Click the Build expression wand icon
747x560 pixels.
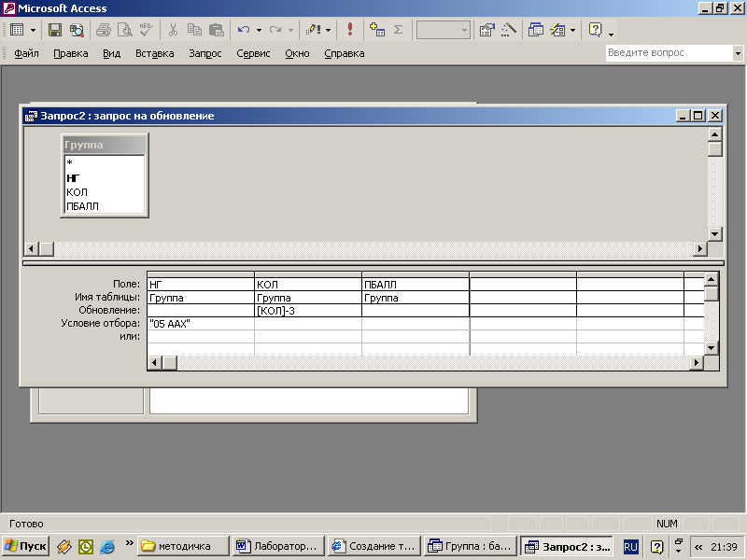click(508, 30)
